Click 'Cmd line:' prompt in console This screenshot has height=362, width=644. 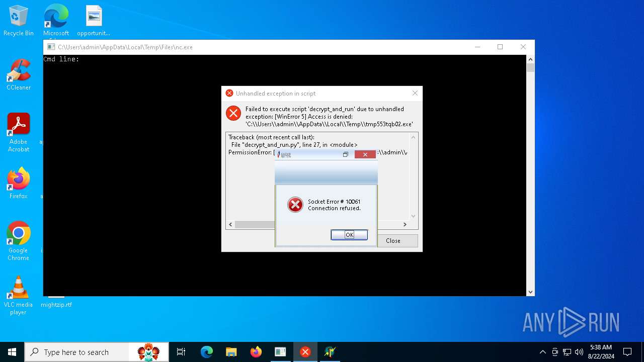pos(61,59)
